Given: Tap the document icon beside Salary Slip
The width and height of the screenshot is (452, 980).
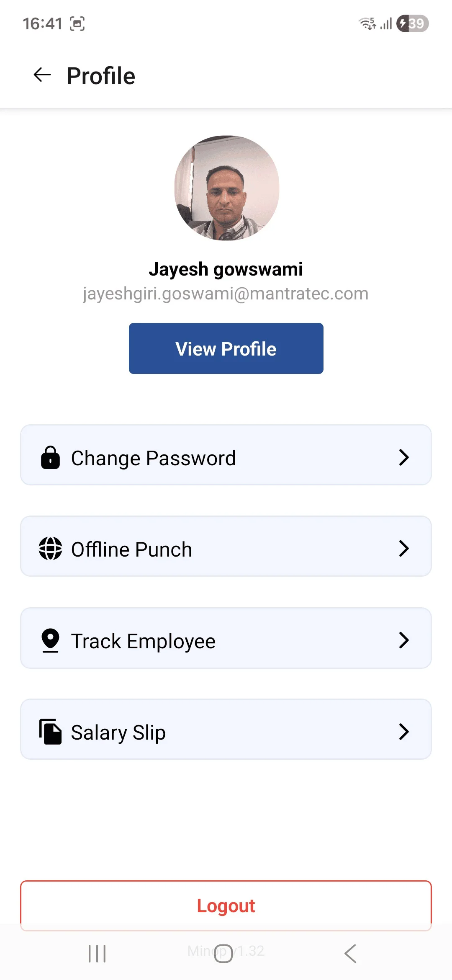Looking at the screenshot, I should coord(50,732).
